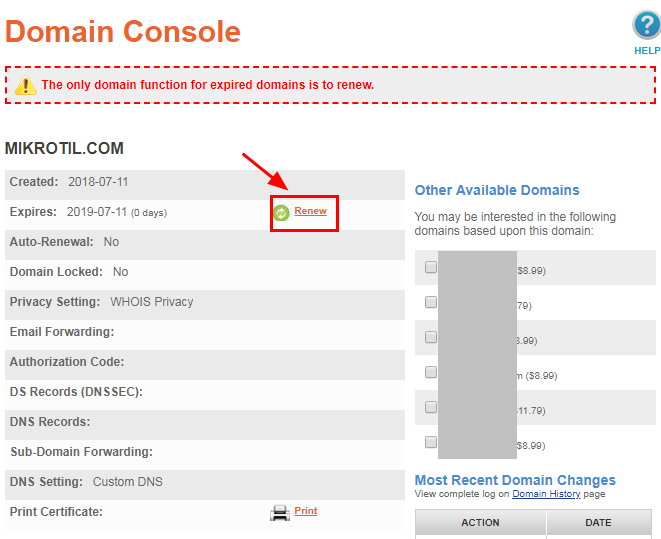Check the second domain checkbox ending 79)

pyautogui.click(x=431, y=302)
